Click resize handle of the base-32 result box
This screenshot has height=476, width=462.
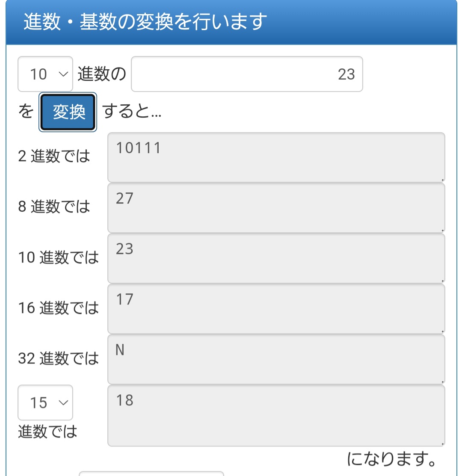coord(443,381)
